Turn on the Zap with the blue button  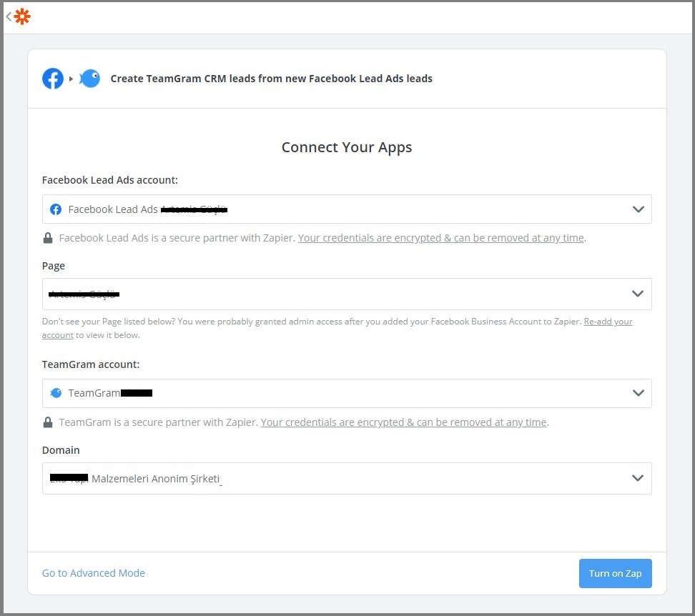click(615, 573)
